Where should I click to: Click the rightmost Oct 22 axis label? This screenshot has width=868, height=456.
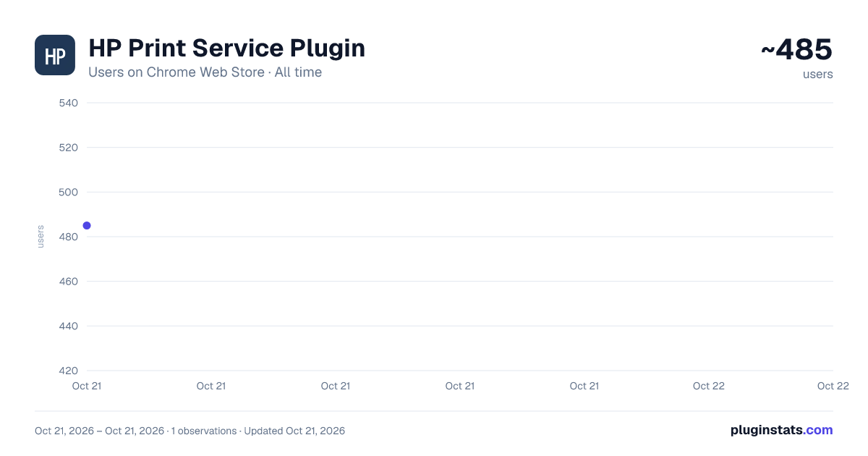(x=833, y=386)
